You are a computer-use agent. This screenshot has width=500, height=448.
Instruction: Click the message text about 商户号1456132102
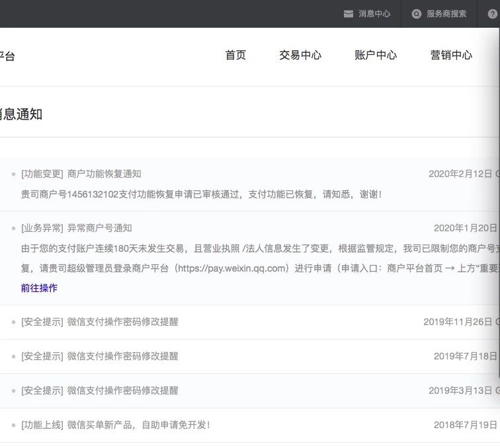click(x=201, y=194)
